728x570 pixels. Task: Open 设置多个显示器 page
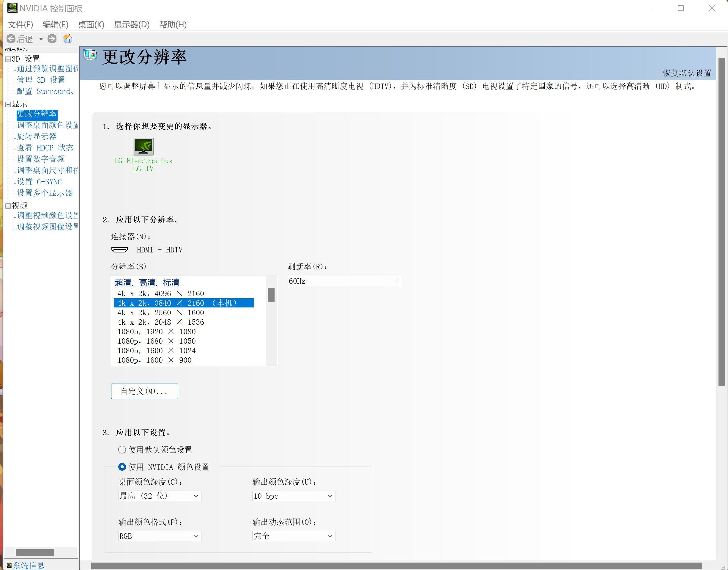45,193
